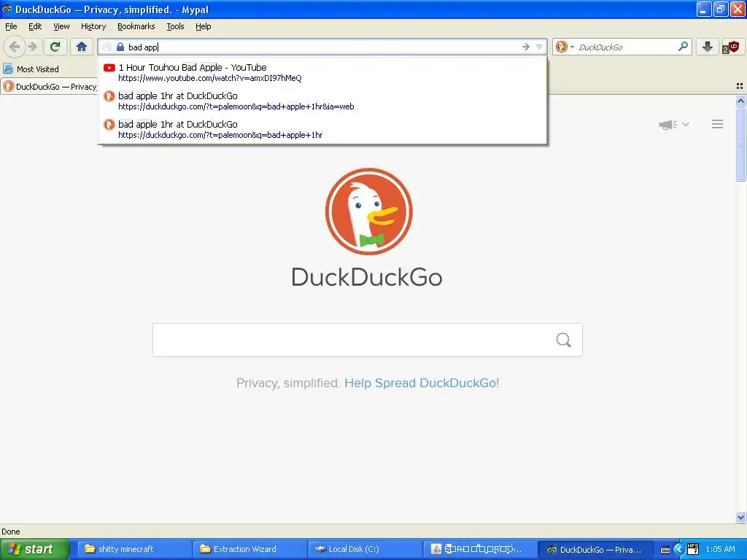Open the File menu
Viewport: 747px width, 560px height.
[11, 26]
